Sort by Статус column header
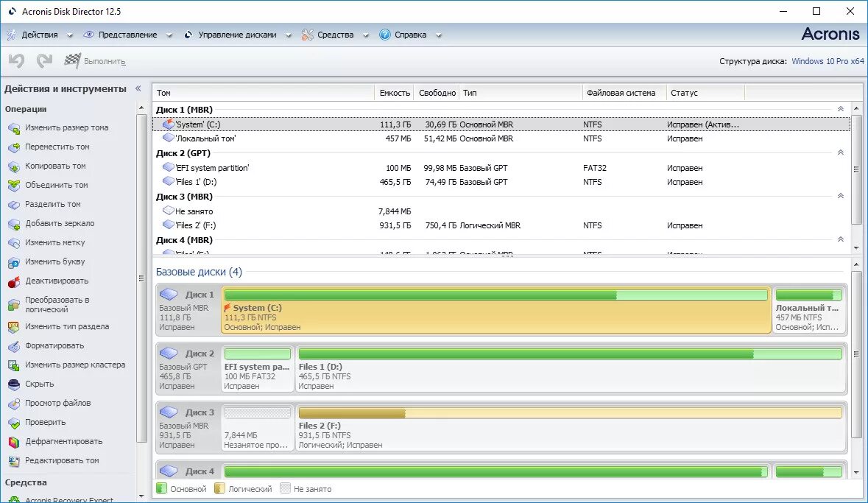Viewport: 868px width, 503px height. point(706,93)
